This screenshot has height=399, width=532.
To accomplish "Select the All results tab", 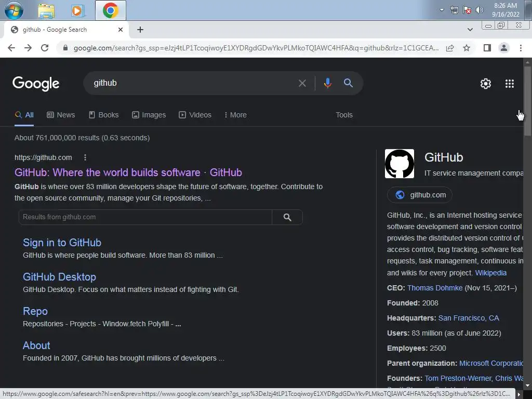I will click(24, 115).
